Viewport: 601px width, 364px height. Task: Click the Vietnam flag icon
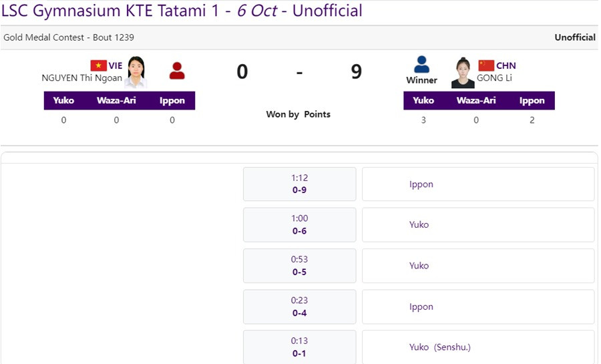click(x=98, y=65)
